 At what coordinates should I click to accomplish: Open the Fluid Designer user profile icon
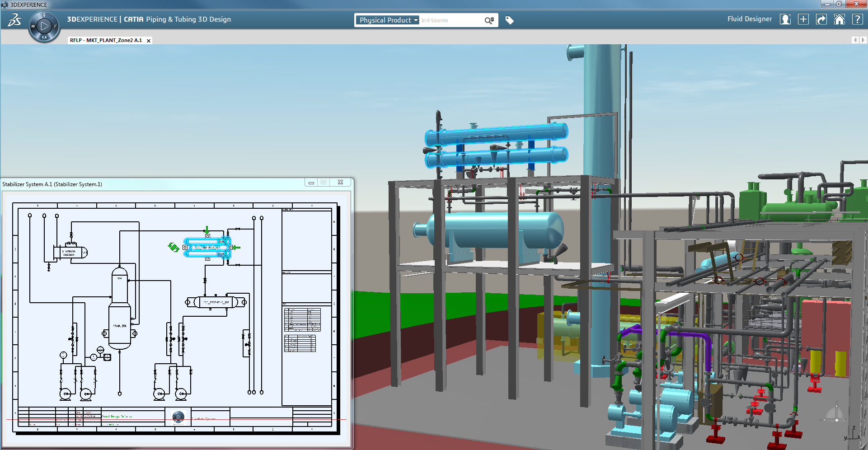(785, 19)
